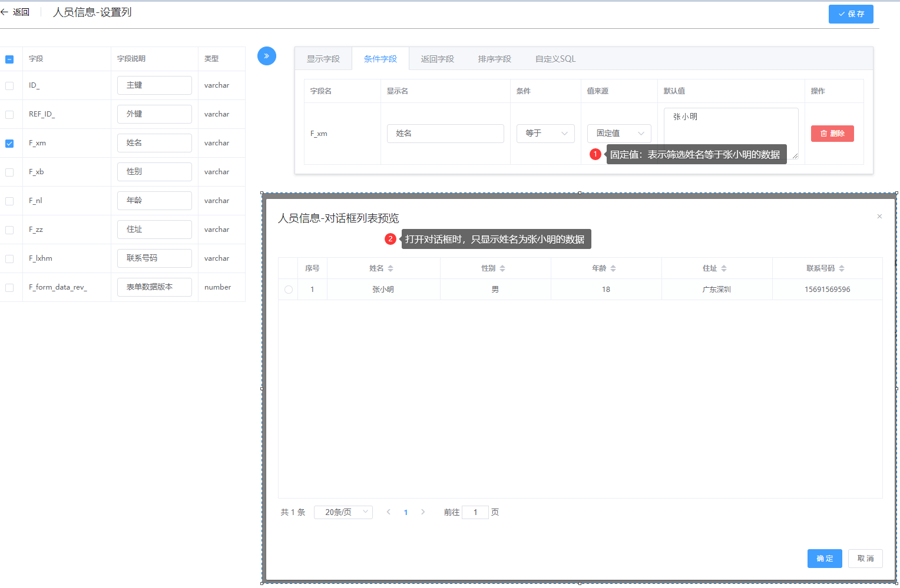This screenshot has width=900, height=588.
Task: Uncheck the F_xm field checkbox
Action: [9, 143]
